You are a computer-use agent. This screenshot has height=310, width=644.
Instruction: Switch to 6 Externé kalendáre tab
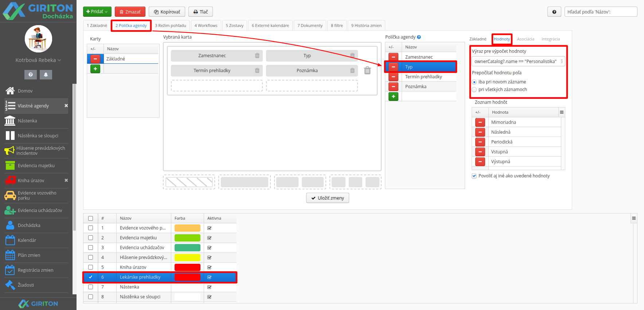(270, 25)
